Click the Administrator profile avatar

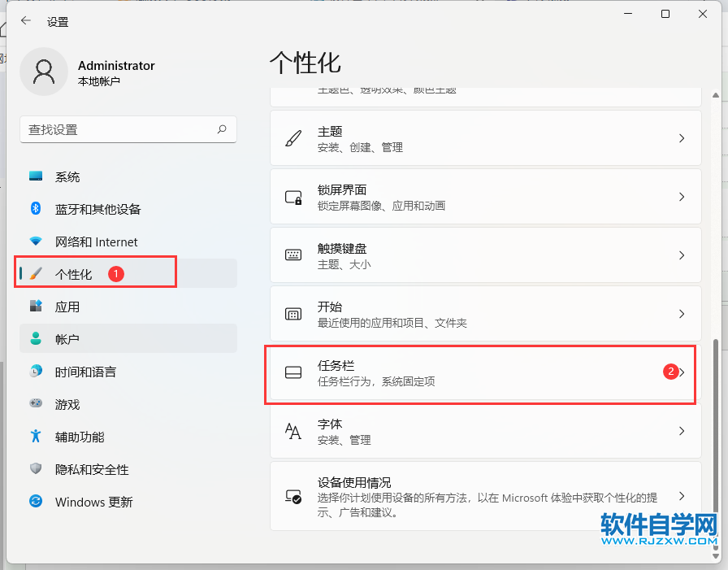[x=44, y=72]
